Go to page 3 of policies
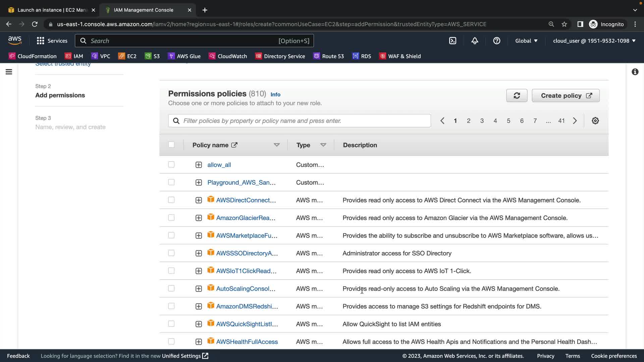The image size is (644, 362). pyautogui.click(x=482, y=121)
